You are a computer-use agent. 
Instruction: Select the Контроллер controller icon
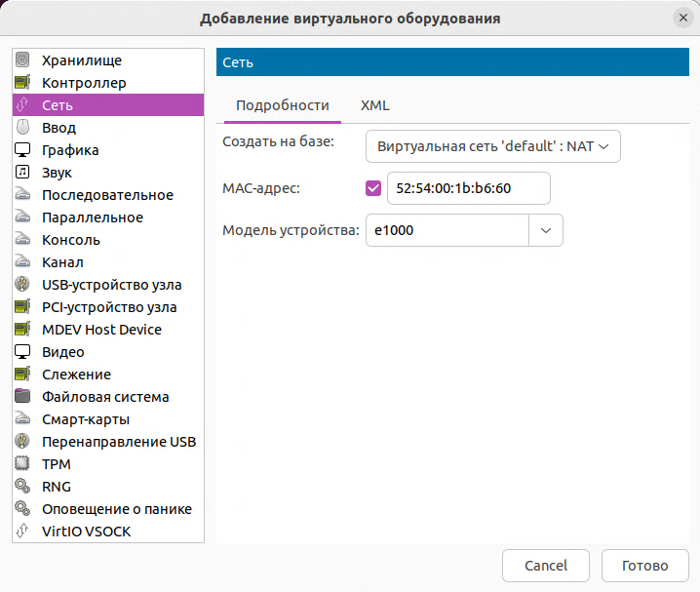(x=23, y=83)
